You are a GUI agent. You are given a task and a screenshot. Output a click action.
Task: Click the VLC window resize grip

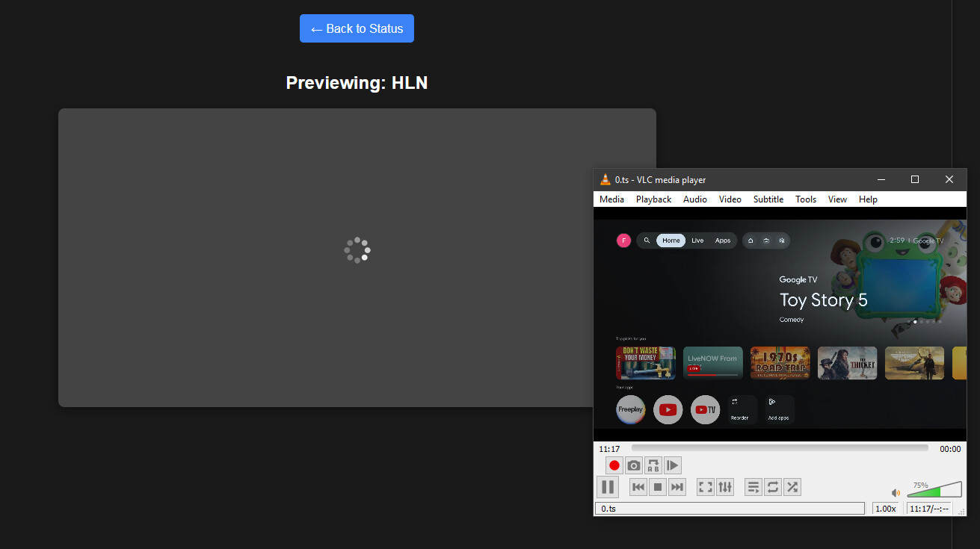click(962, 512)
